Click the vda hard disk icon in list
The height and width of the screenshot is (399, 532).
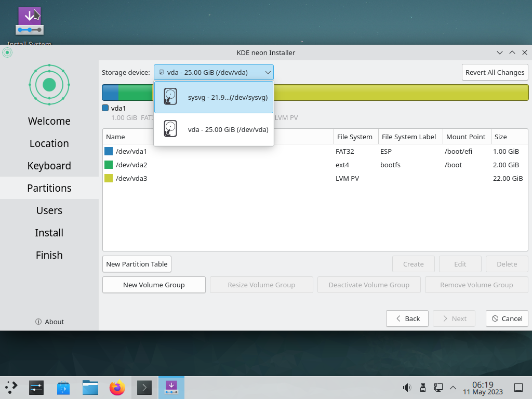(x=170, y=129)
